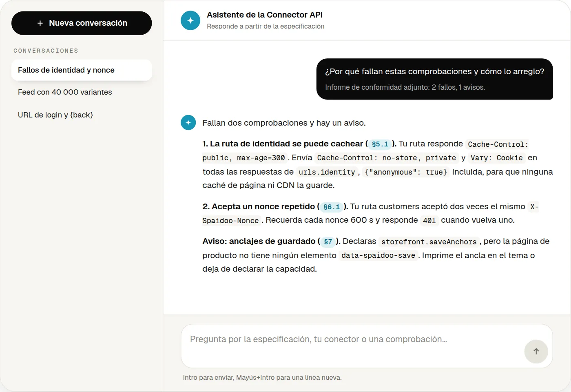Click the Vary: Cookie code snippet
The image size is (571, 392).
[x=496, y=158]
